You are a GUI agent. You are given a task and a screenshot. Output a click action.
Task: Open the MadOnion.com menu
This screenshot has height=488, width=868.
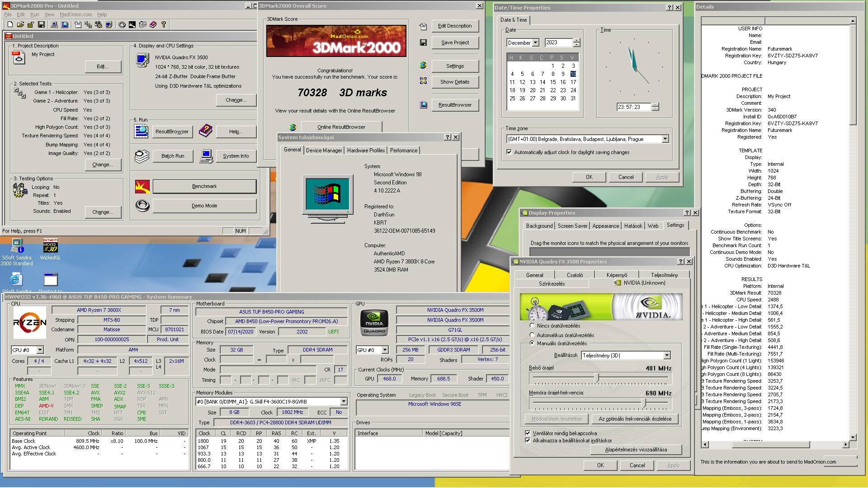(75, 14)
